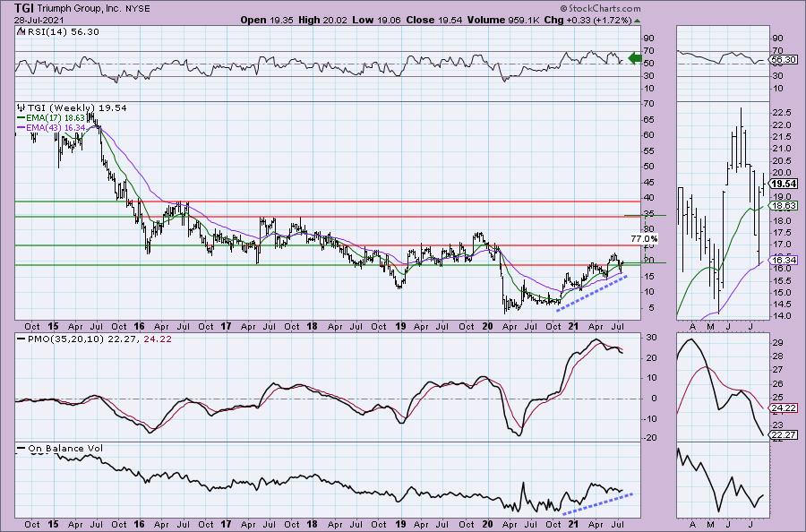This screenshot has width=806, height=532.
Task: Click the TGI (Weekly) 19.54 legend
Action: coord(77,108)
